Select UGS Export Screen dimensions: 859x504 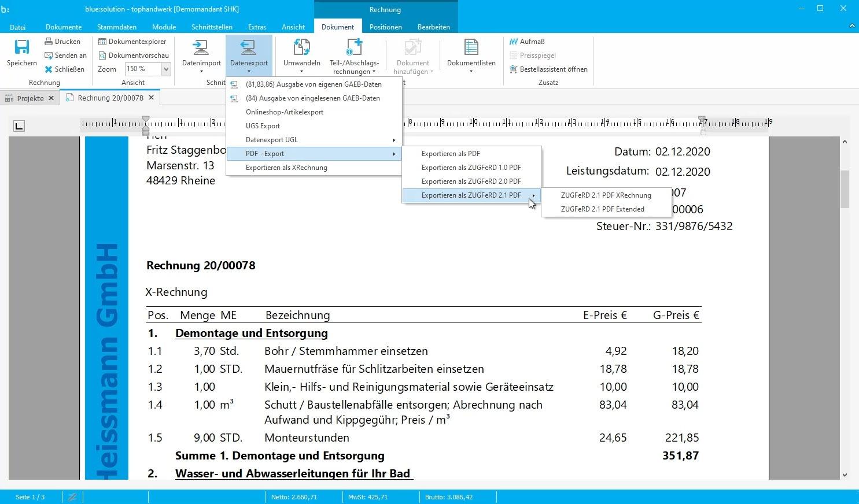coord(314,126)
